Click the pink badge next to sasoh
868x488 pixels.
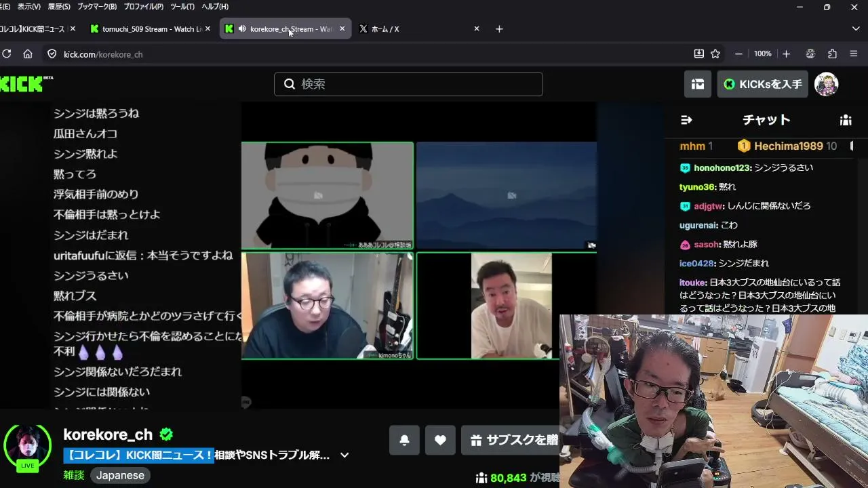685,245
